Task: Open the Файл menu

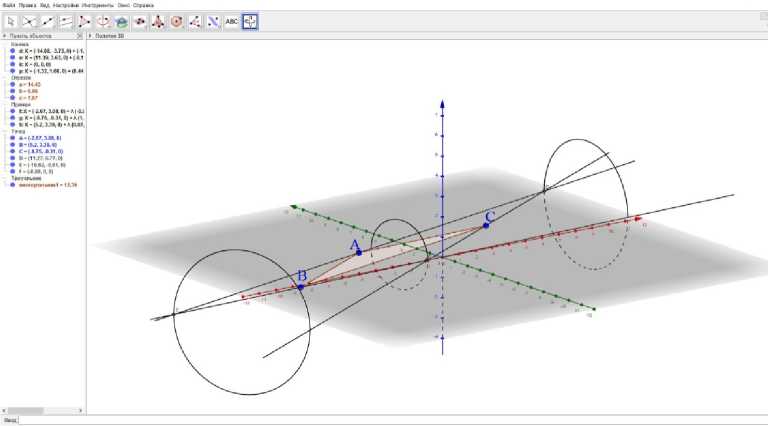Action: coord(9,5)
